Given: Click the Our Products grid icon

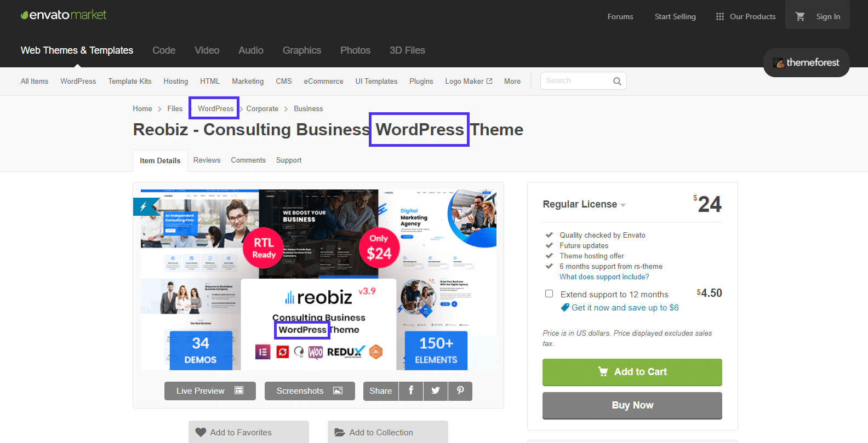Looking at the screenshot, I should 720,16.
